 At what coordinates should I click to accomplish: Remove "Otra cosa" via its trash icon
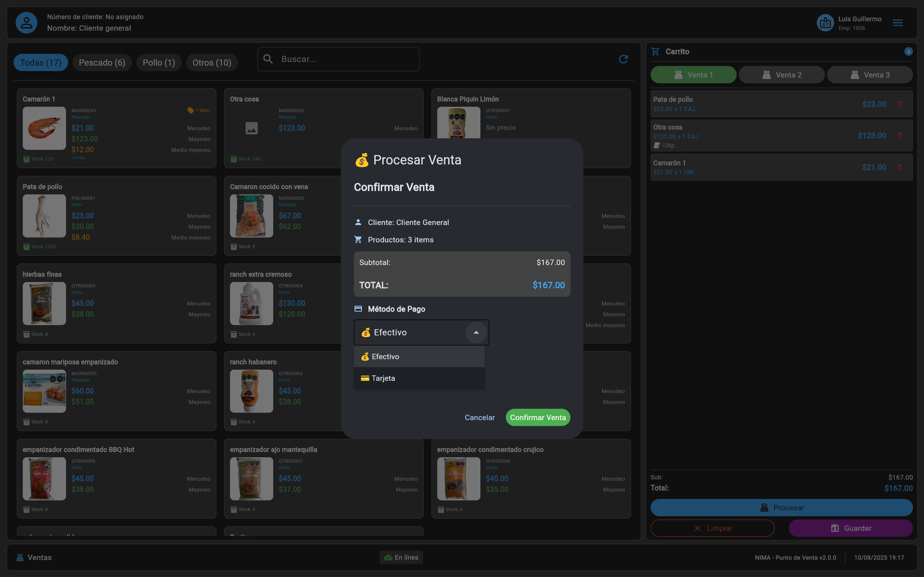pos(900,136)
